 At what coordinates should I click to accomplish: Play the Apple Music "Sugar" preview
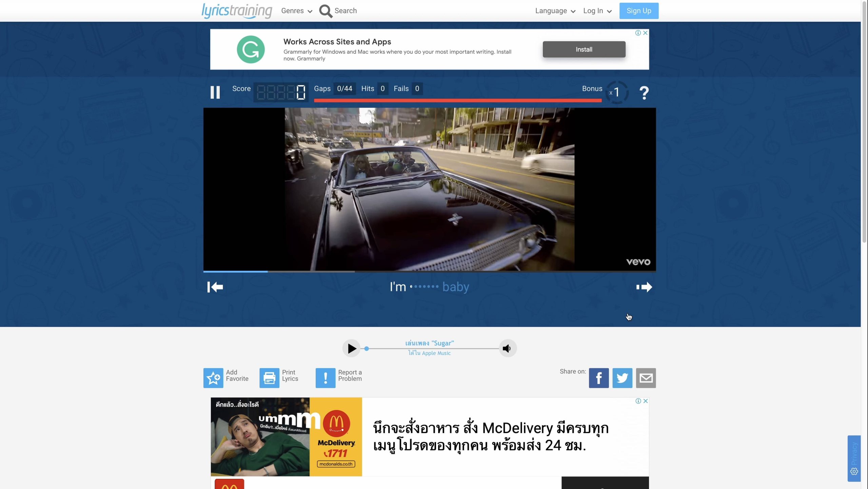click(x=351, y=348)
